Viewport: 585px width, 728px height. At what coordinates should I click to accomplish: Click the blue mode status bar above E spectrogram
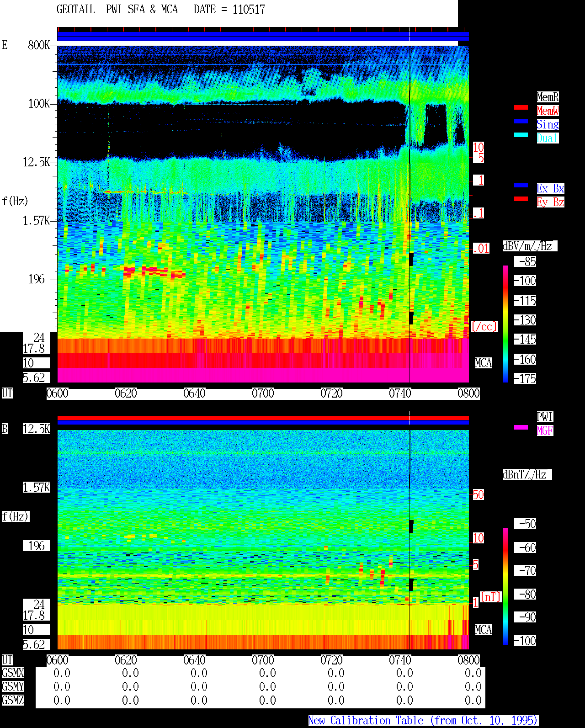tap(263, 36)
